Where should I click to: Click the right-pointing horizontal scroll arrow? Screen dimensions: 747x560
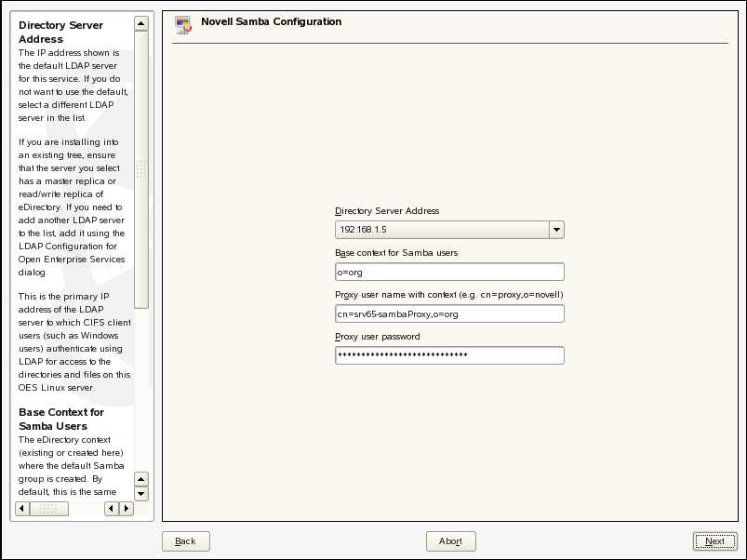(127, 509)
